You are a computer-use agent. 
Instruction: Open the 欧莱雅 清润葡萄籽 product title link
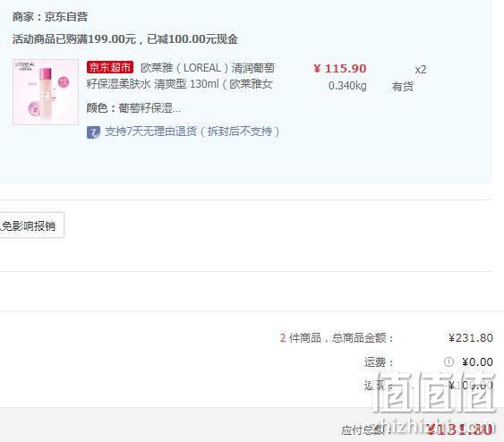[x=180, y=76]
